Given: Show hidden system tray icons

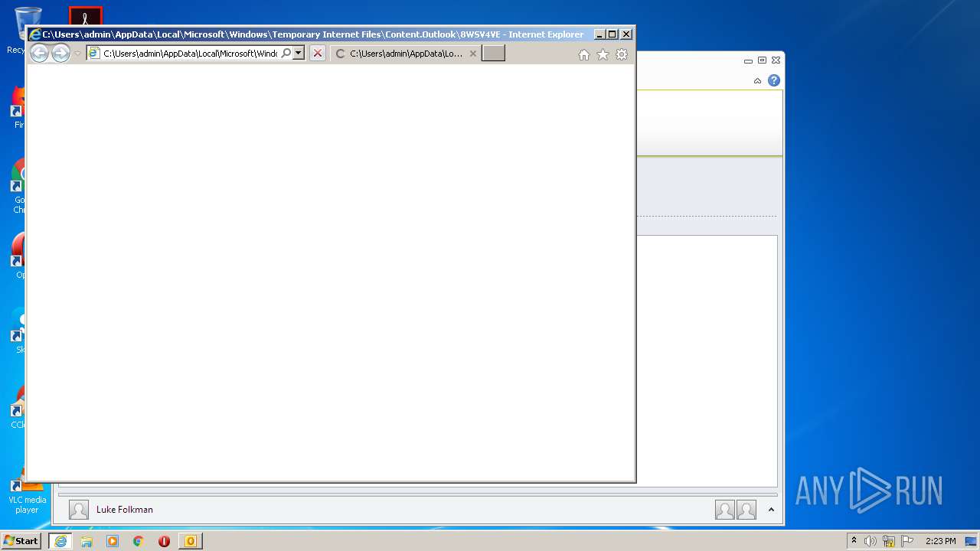Looking at the screenshot, I should point(854,541).
